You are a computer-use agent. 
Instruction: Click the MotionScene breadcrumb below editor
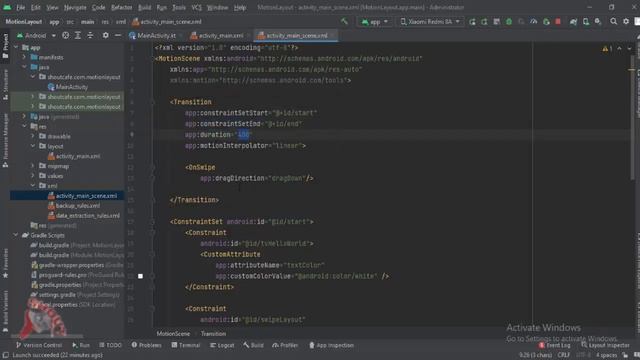173,333
